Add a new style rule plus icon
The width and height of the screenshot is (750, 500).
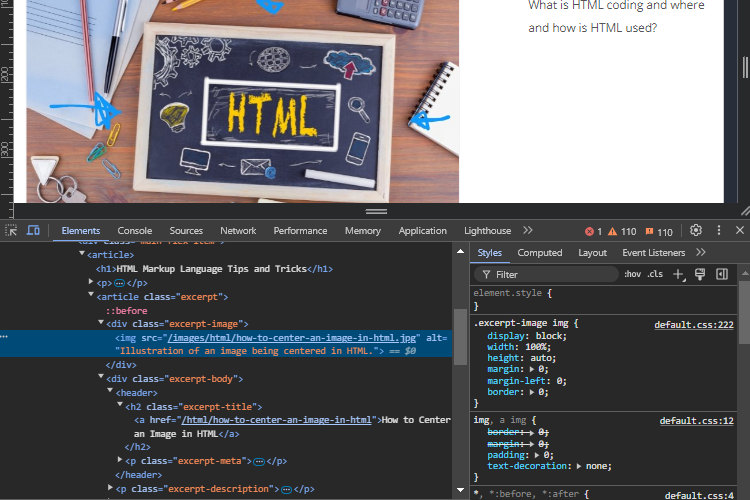pyautogui.click(x=679, y=275)
